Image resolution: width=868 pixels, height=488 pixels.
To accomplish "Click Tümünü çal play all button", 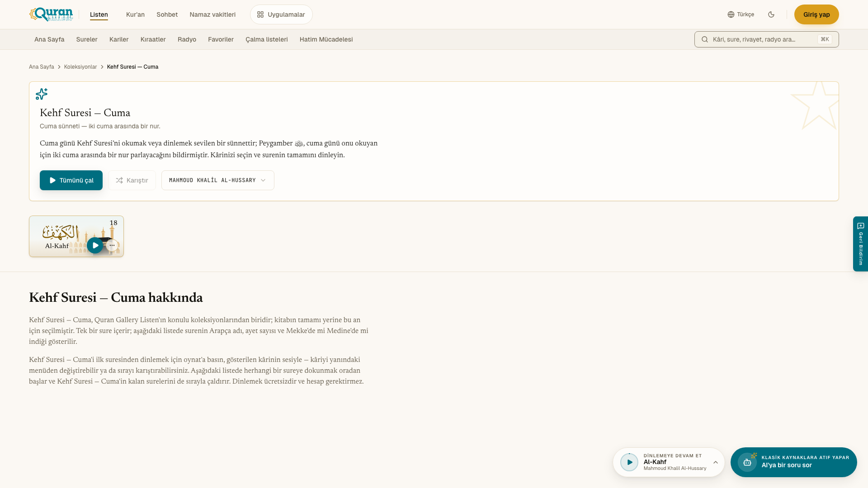I will click(x=71, y=180).
